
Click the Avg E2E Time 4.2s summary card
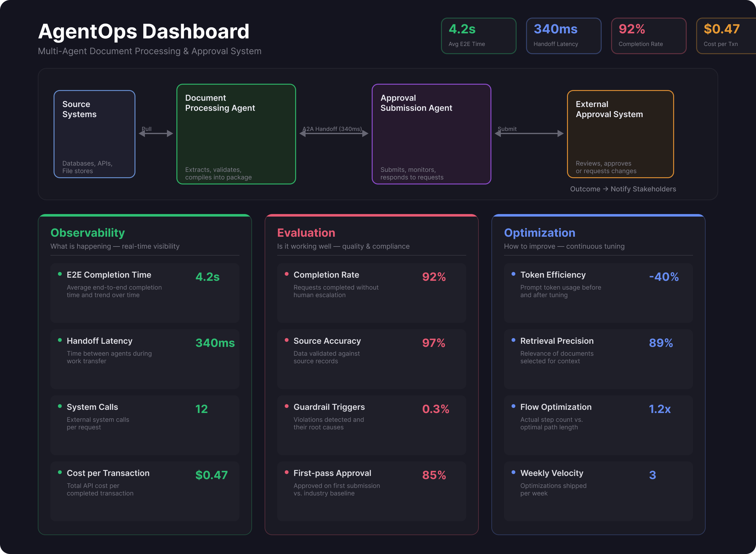coord(478,36)
